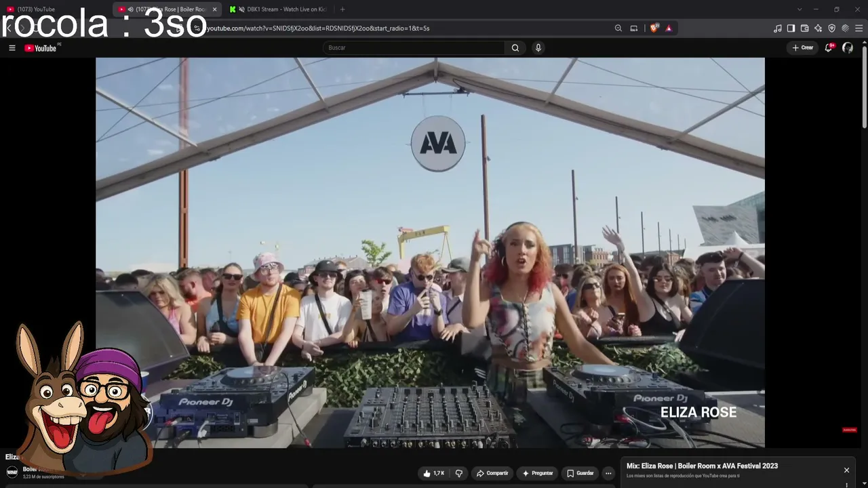
Task: Open the Brave Wallet icon
Action: coord(804,28)
